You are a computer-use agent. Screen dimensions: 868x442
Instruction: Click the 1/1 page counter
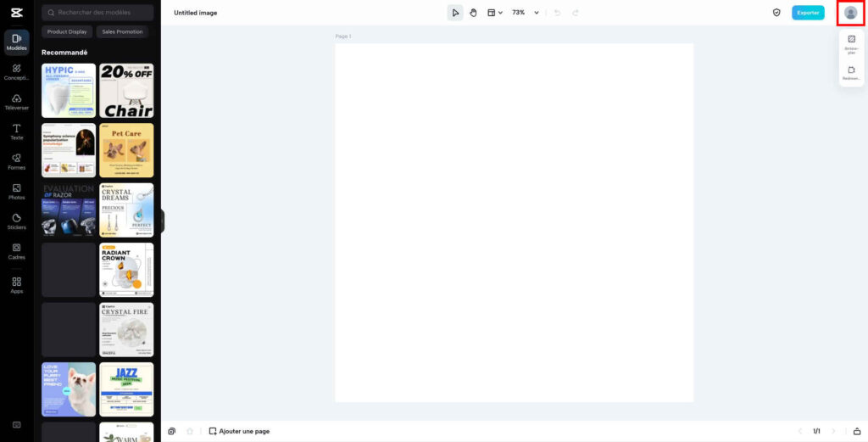point(816,431)
